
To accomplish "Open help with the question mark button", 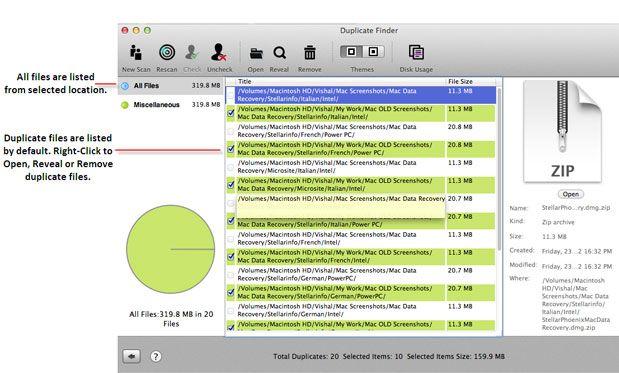I will click(156, 356).
